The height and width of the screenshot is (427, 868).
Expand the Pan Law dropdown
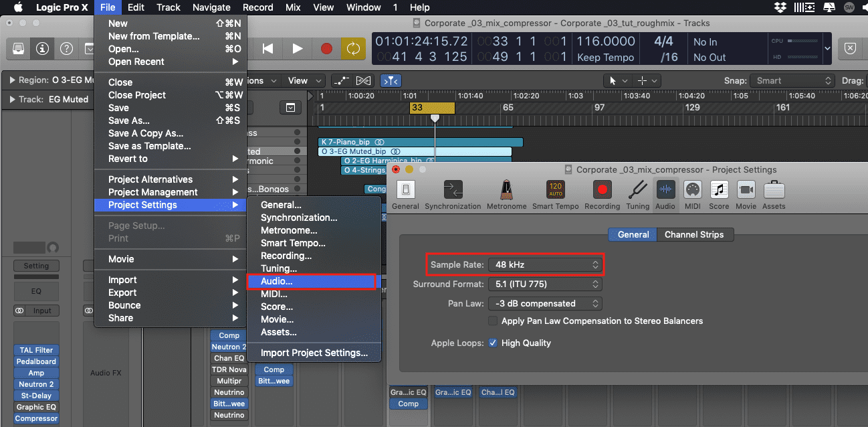coord(545,304)
